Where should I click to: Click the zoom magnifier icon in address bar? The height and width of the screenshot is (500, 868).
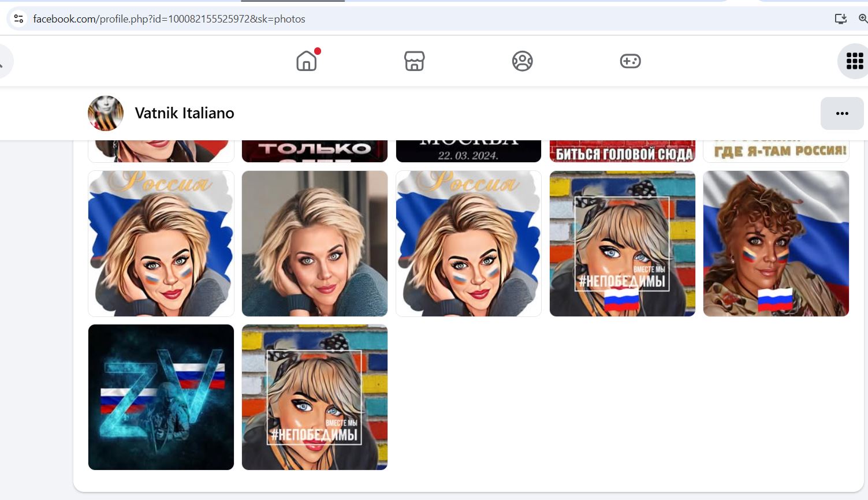point(863,18)
